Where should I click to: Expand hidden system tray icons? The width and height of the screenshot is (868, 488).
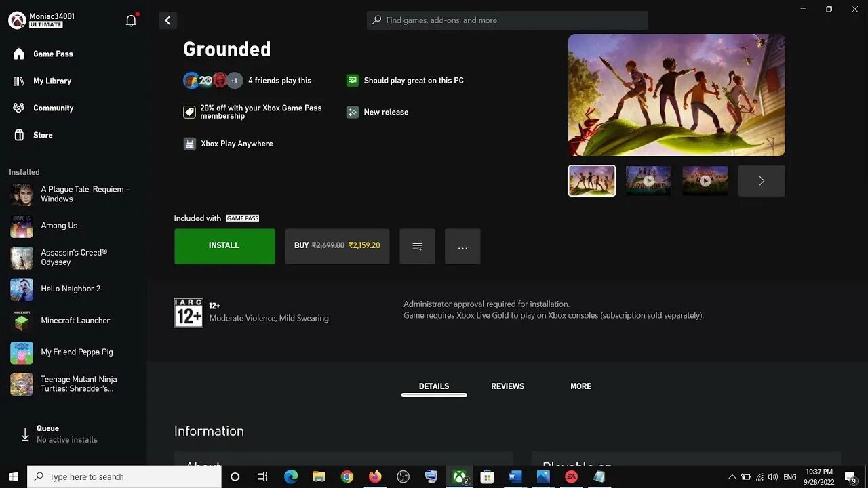tap(732, 476)
